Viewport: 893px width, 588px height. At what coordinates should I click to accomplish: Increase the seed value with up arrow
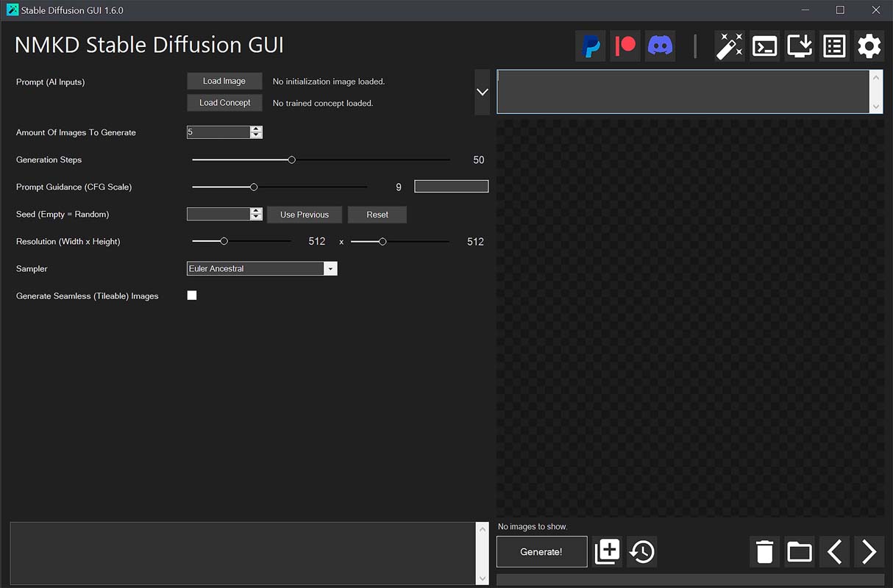256,211
